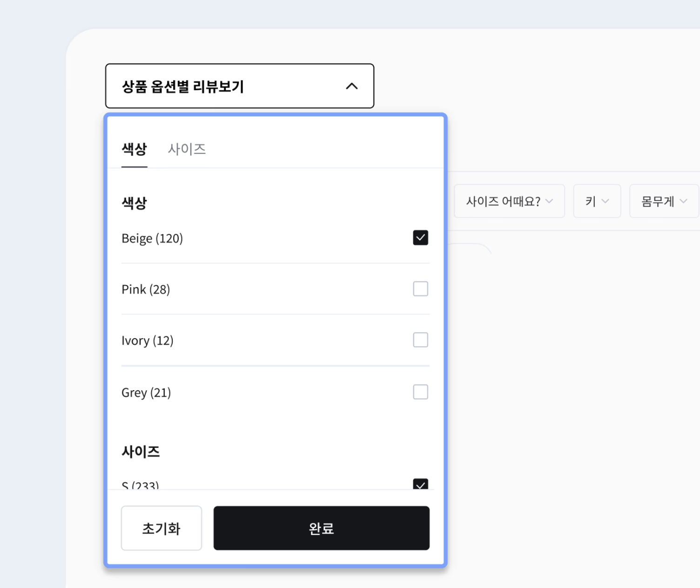Uncheck the Beige (120) checkbox
Screen dimensions: 700x588
(x=420, y=238)
